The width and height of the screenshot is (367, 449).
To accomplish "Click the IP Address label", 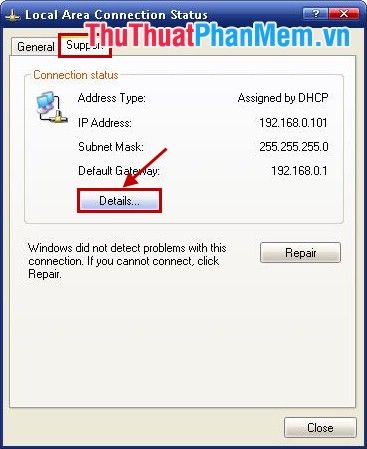I will tap(105, 123).
